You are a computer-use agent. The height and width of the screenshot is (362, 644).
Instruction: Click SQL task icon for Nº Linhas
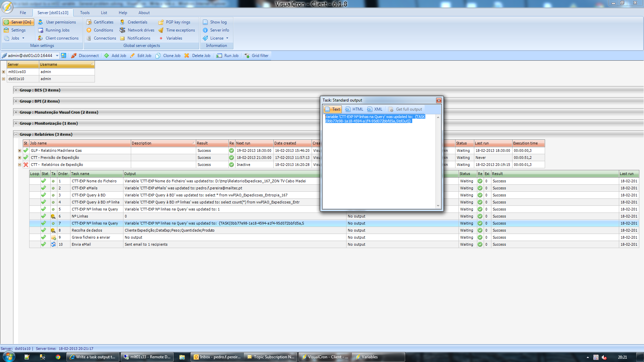click(53, 216)
